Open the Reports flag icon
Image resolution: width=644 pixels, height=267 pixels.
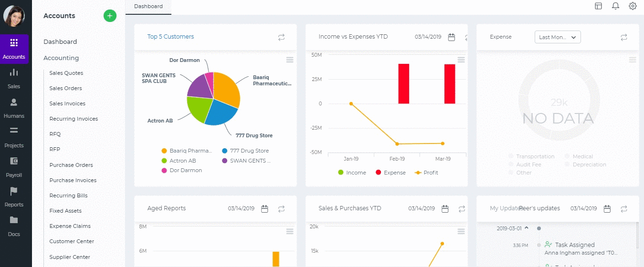[14, 191]
